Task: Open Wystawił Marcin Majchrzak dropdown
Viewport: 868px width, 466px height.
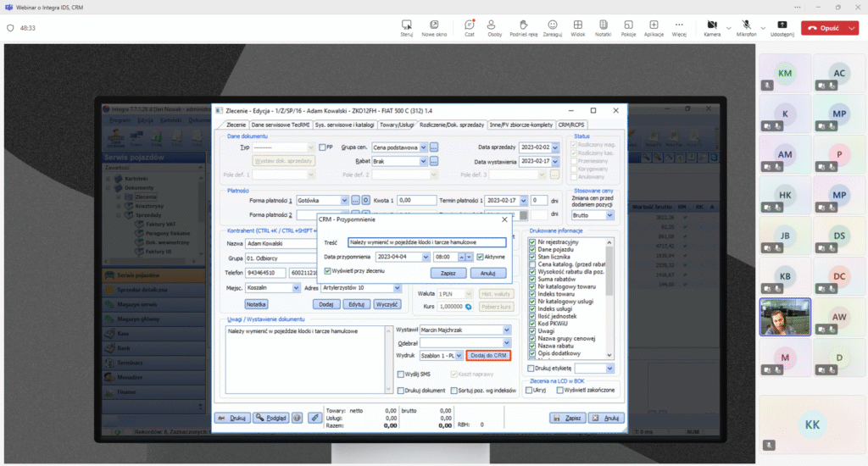Action: tap(507, 330)
